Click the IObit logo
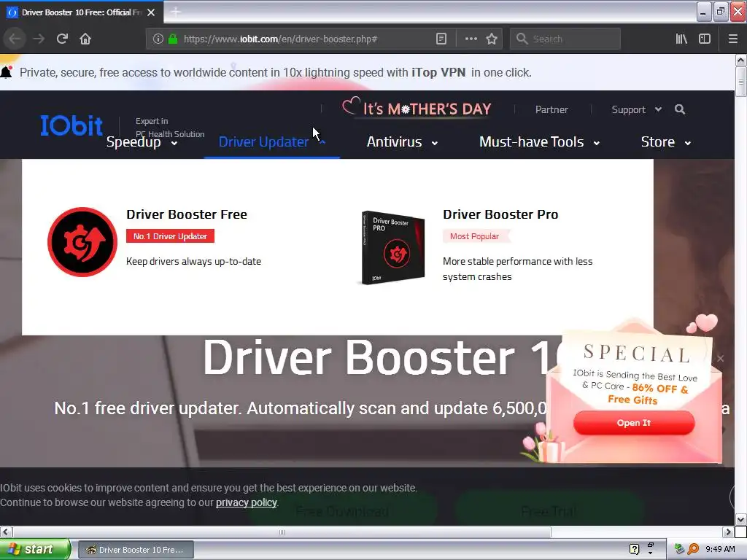The image size is (747, 560). coord(71,125)
